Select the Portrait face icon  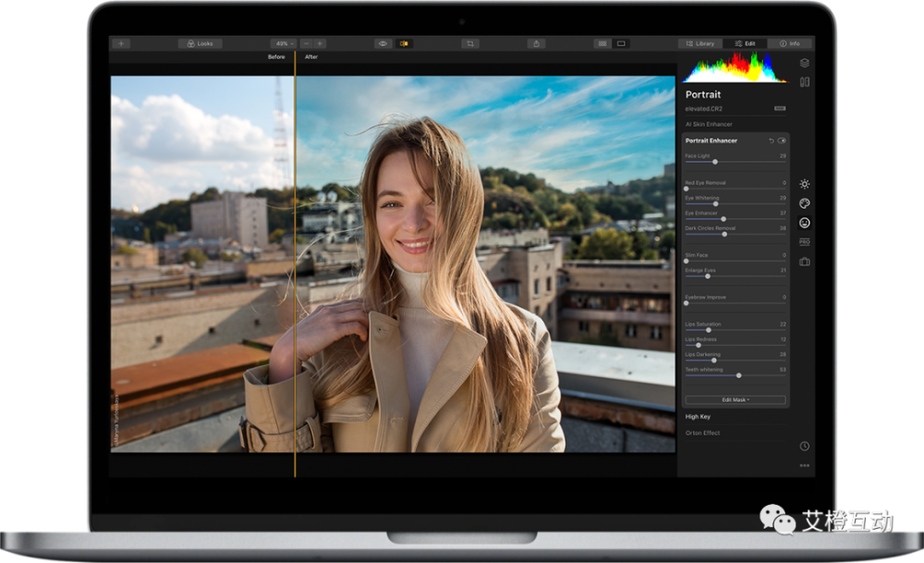coord(804,223)
